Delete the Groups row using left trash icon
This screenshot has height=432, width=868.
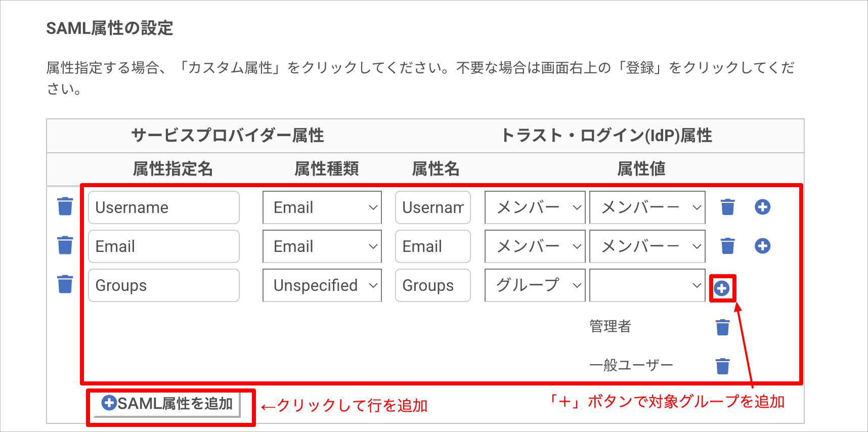65,284
